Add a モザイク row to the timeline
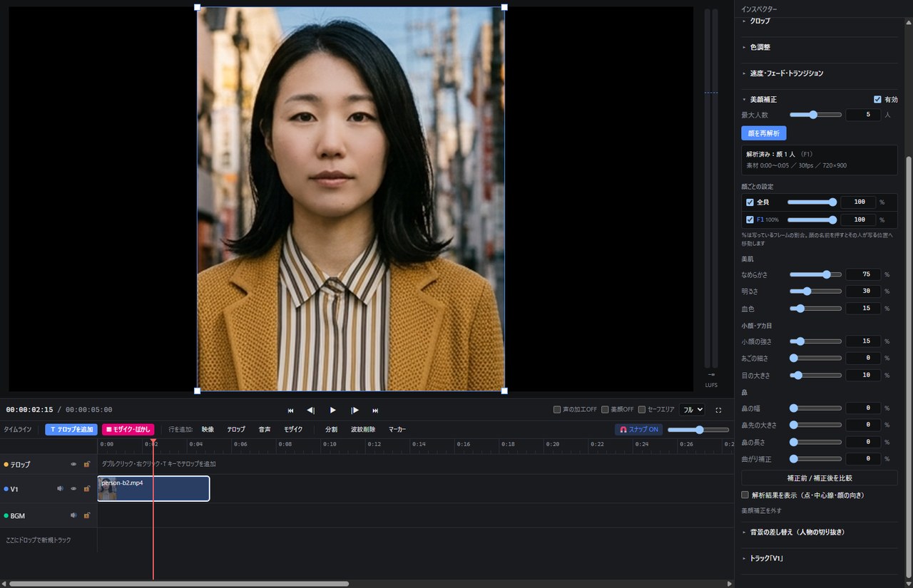The width and height of the screenshot is (913, 588). [x=293, y=430]
